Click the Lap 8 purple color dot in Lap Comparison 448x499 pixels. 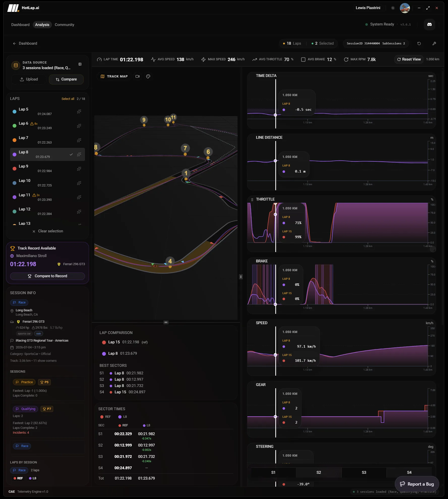[x=104, y=354]
